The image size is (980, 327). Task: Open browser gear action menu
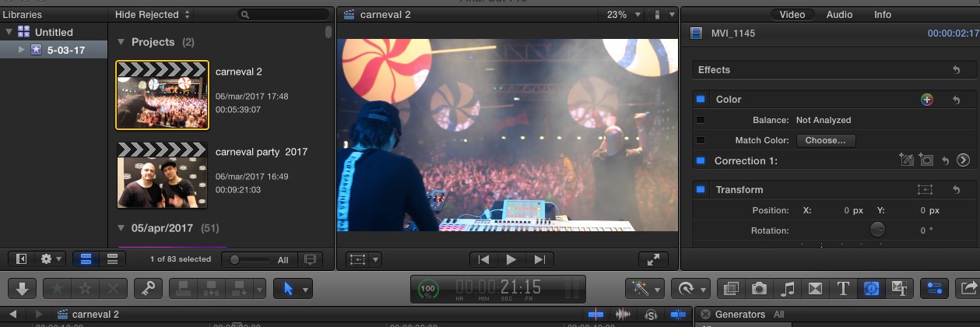(x=51, y=258)
